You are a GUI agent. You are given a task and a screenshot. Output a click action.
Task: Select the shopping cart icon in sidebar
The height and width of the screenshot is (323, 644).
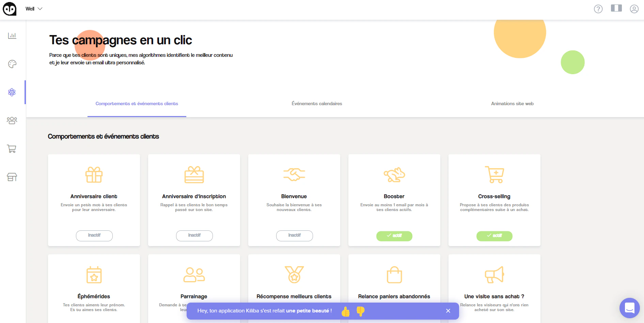pos(12,149)
